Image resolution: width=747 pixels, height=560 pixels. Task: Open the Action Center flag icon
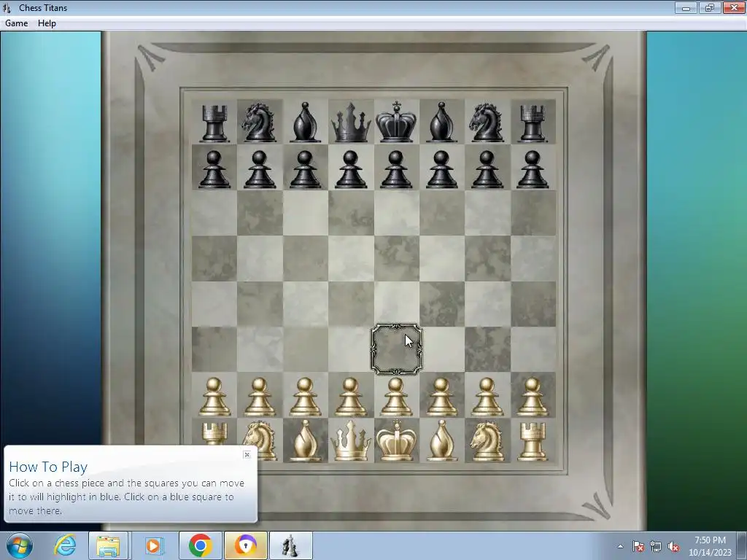638,546
